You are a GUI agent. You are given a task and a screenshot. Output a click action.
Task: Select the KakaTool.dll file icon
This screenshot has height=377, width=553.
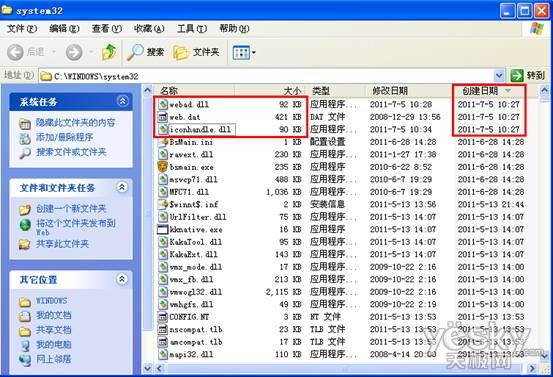[x=163, y=242]
